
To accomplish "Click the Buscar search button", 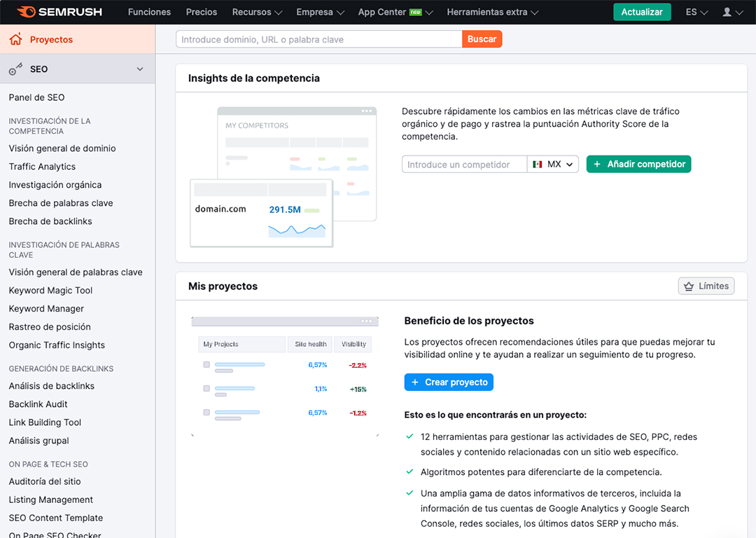I will pyautogui.click(x=482, y=39).
